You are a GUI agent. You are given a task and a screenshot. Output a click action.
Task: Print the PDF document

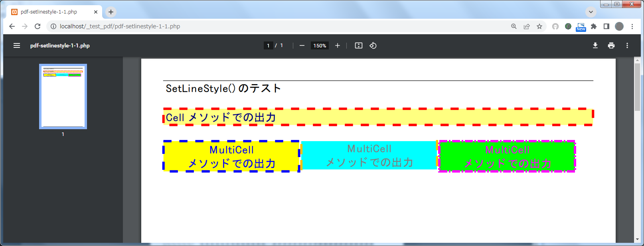tap(611, 45)
